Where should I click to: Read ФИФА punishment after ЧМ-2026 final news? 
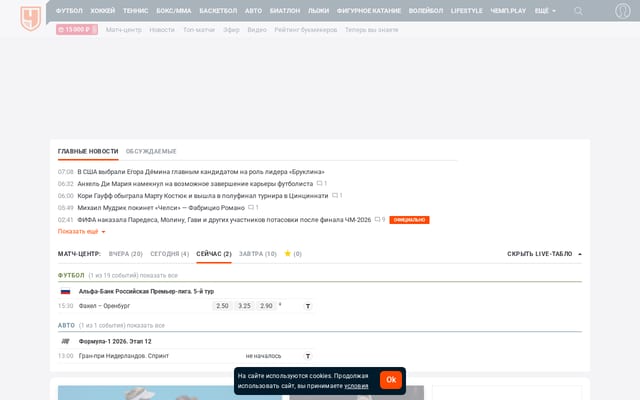coord(224,220)
